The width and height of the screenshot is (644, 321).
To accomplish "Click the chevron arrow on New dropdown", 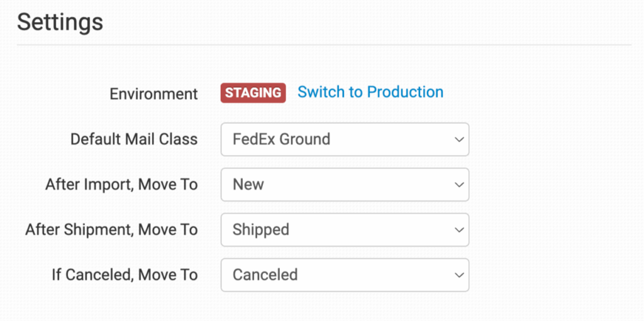I will point(458,185).
